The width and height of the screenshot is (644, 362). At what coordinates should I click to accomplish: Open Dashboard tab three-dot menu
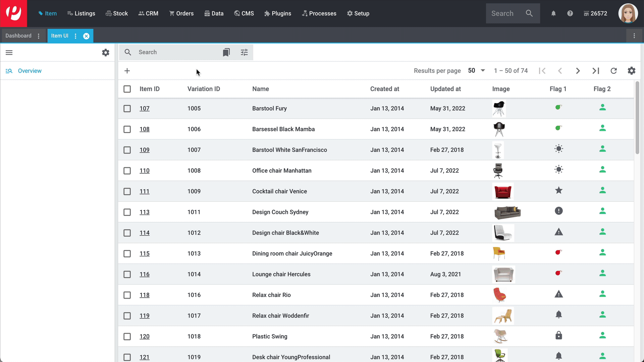[x=39, y=36]
